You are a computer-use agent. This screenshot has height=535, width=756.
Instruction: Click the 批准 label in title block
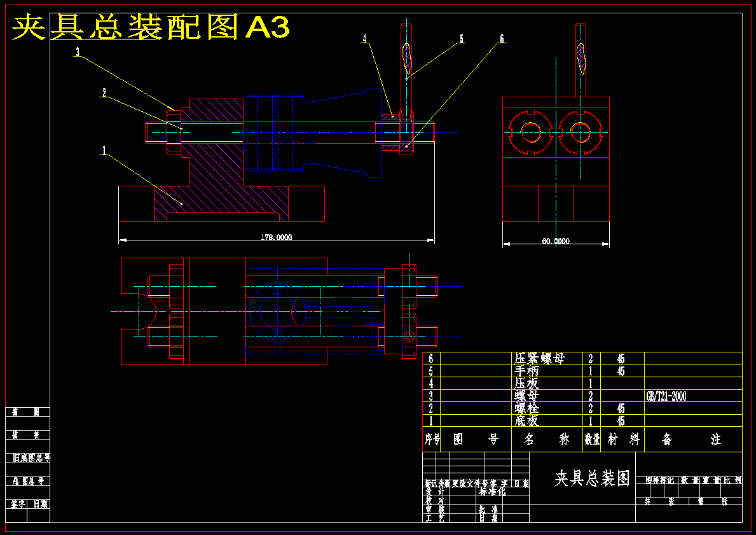tap(488, 510)
